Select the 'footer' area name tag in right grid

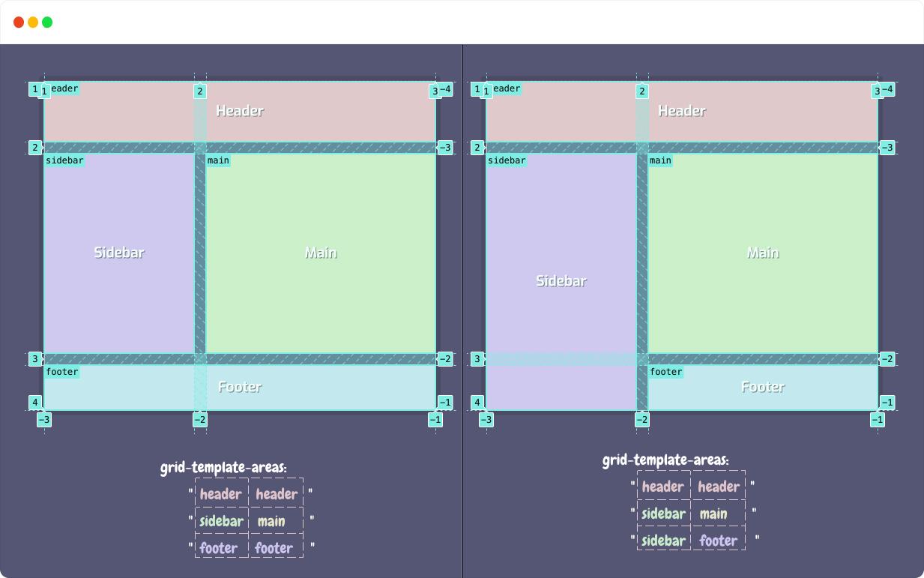coord(665,372)
